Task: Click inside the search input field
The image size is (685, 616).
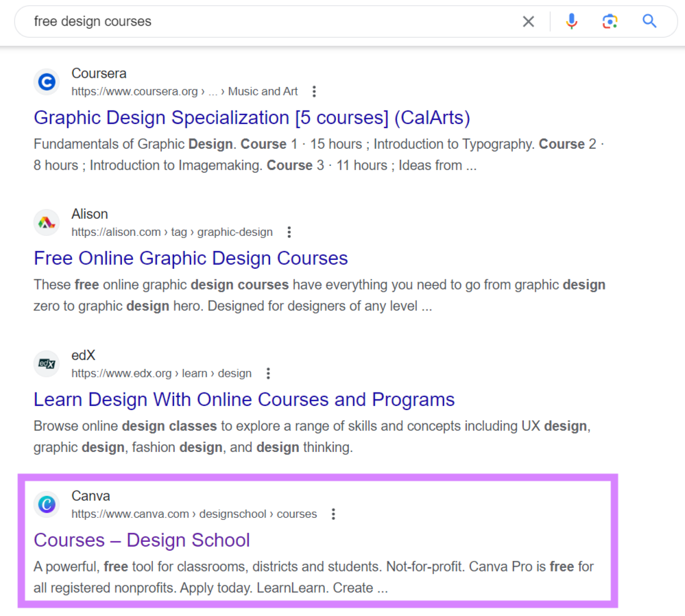Action: [x=206, y=21]
